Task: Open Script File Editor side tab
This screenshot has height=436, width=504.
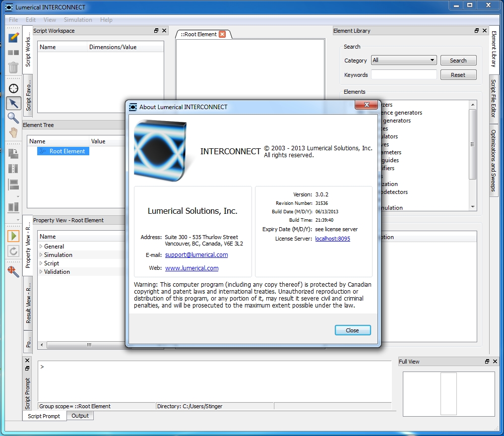Action: [494, 99]
